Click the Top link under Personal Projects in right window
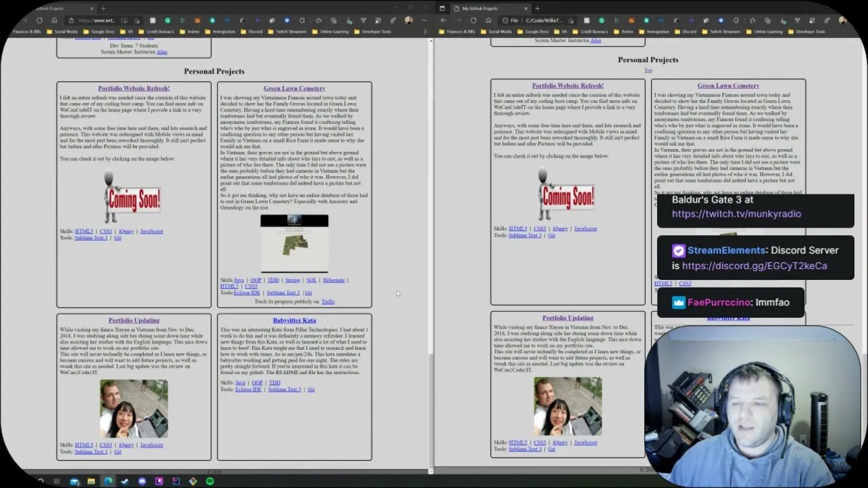Image resolution: width=868 pixels, height=488 pixels. pos(648,70)
